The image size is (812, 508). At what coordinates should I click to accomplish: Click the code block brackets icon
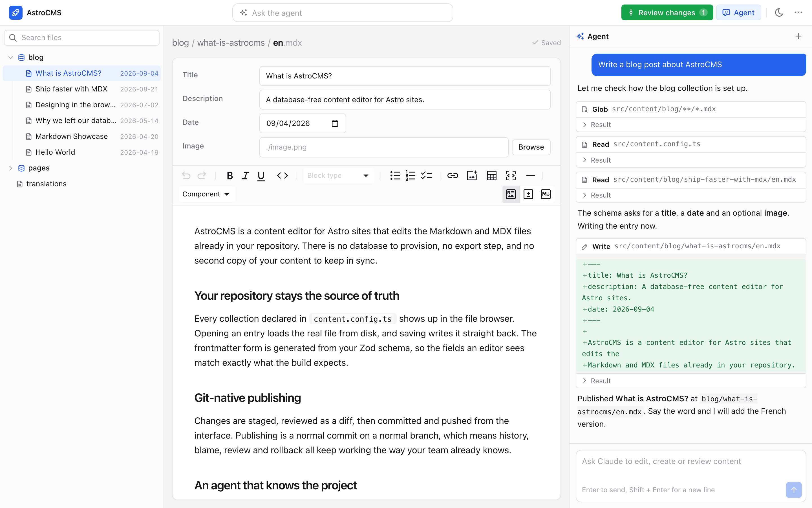click(x=511, y=175)
